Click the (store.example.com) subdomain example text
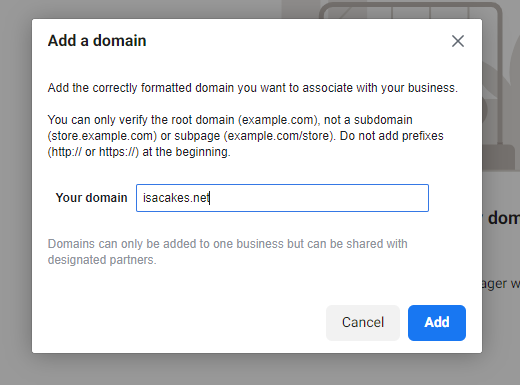Image resolution: width=520 pixels, height=385 pixels. click(x=102, y=136)
